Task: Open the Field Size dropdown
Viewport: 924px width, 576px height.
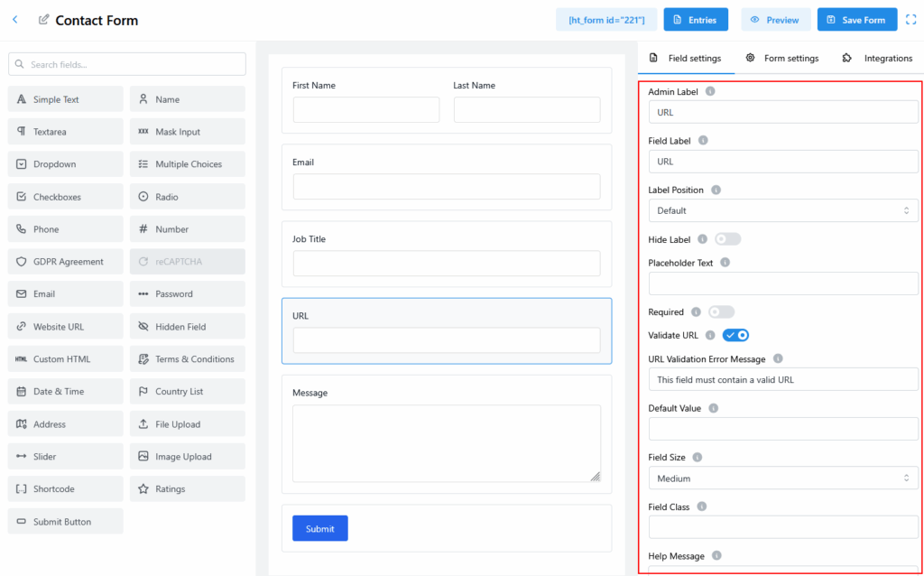Action: (782, 478)
